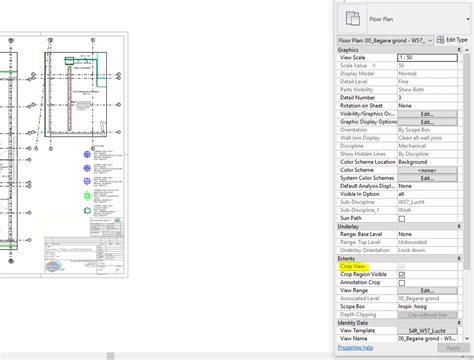Click the Default Analysis Display None value

[427, 186]
